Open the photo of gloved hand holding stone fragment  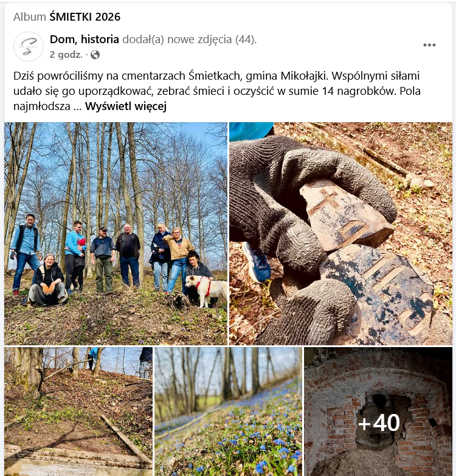tap(340, 233)
